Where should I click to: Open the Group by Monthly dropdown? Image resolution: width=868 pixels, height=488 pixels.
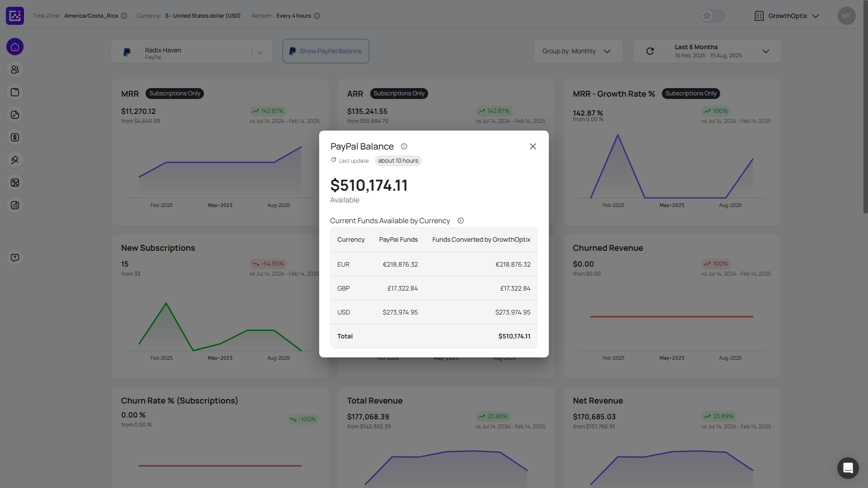(578, 51)
